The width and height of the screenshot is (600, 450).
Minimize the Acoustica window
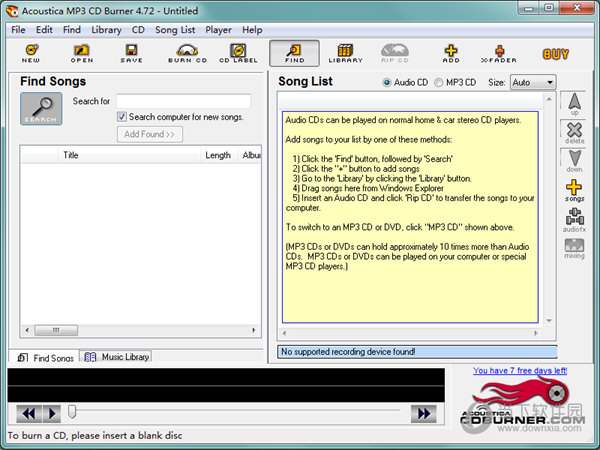529,8
